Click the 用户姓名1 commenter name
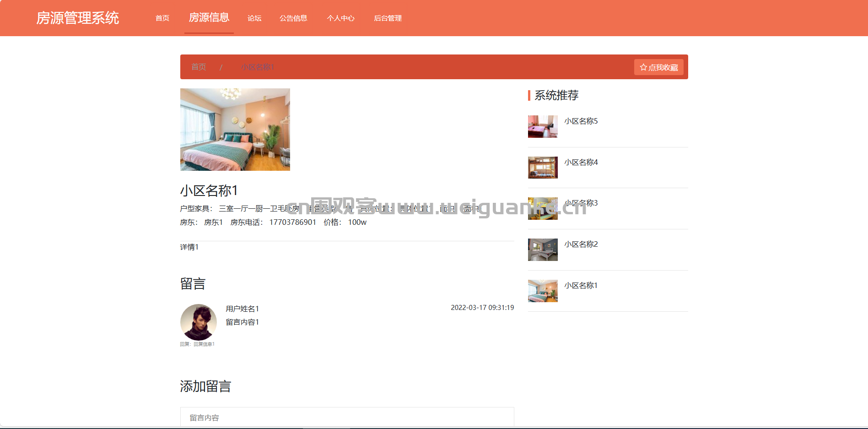The image size is (868, 429). click(x=243, y=309)
